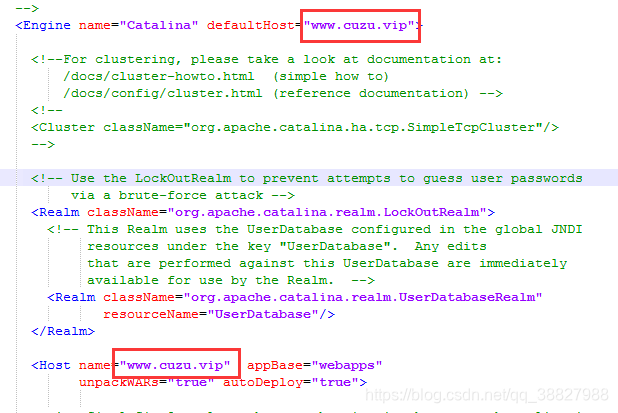Click the Engine tag name

[47, 25]
